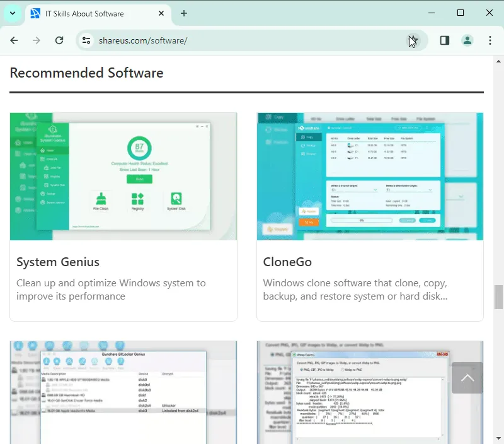Viewport: 504px width, 444px height.
Task: Go back to the previous page
Action: [14, 40]
